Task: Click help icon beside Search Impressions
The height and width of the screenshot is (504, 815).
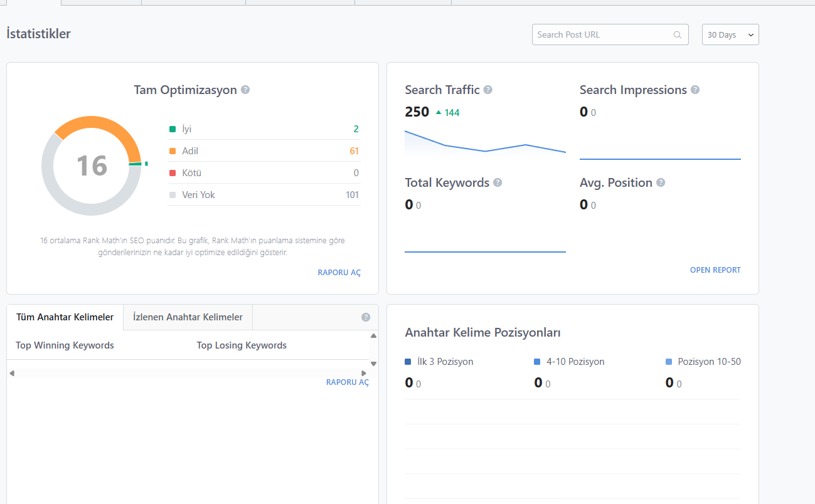Action: [695, 90]
